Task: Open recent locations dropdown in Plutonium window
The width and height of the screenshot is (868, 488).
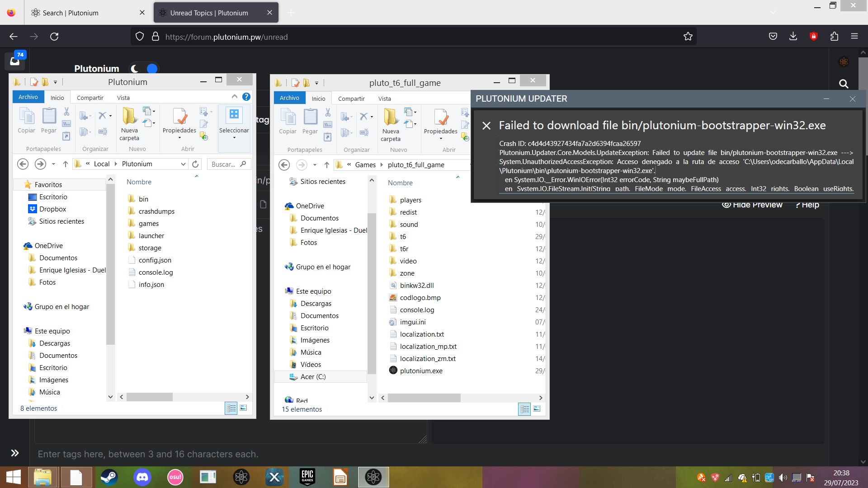Action: pos(53,164)
